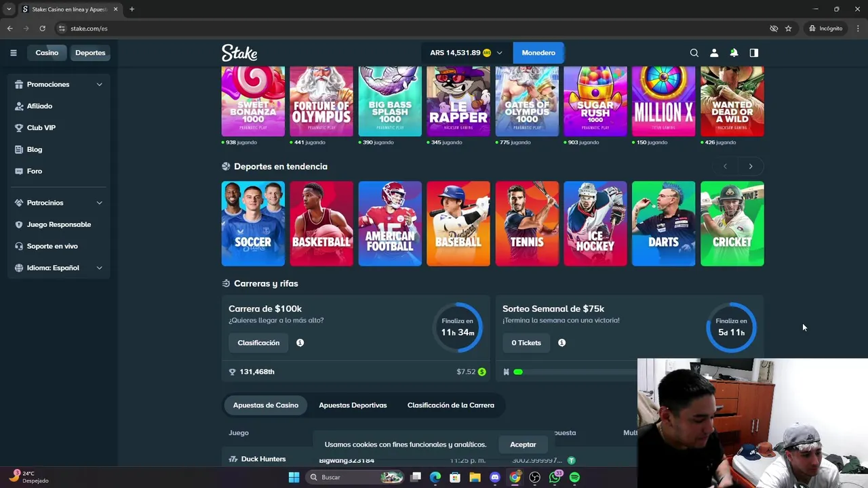Switch to the Casino tab

pyautogui.click(x=47, y=53)
